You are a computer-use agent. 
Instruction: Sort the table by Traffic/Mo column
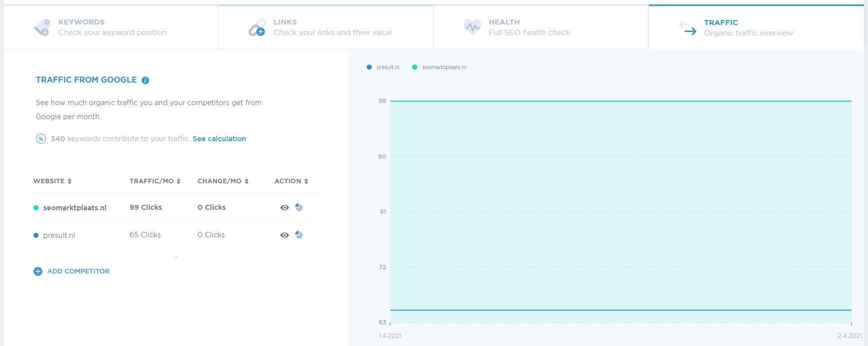155,181
